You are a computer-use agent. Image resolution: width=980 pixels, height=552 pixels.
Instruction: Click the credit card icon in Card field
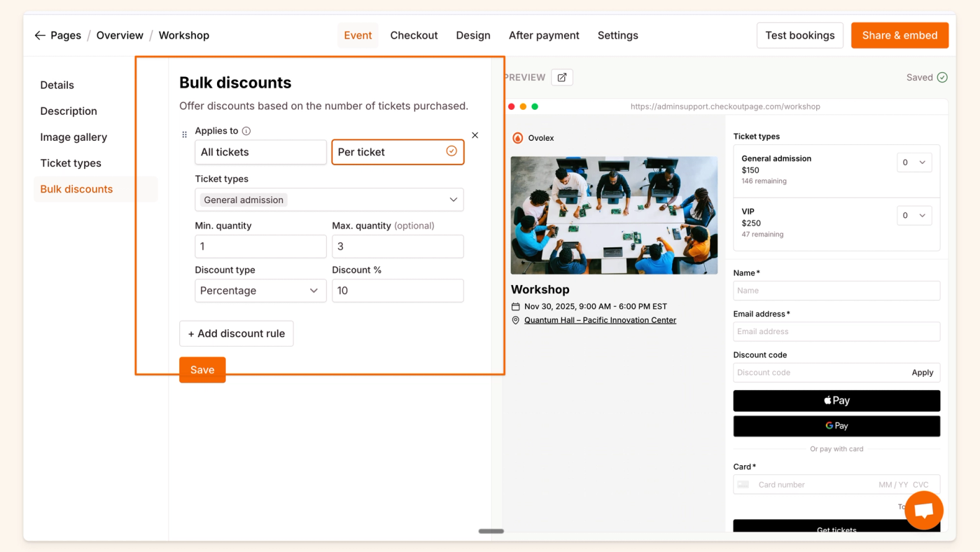tap(743, 485)
